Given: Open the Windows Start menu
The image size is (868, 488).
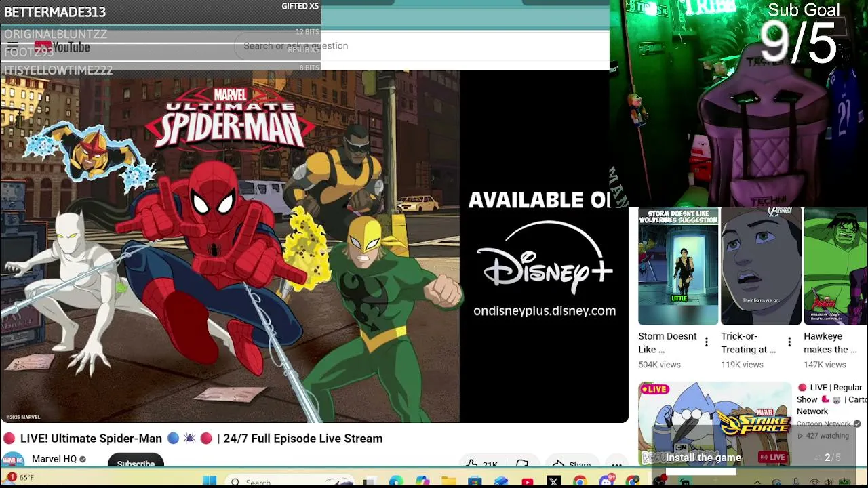Looking at the screenshot, I should click(x=210, y=481).
